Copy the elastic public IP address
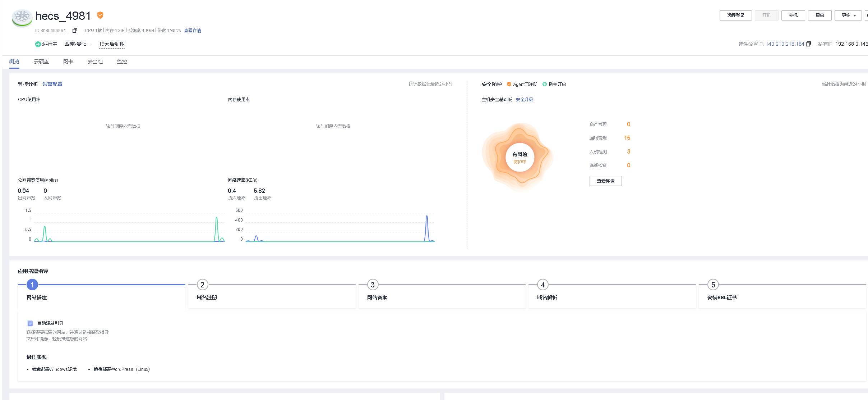The height and width of the screenshot is (400, 868). [808, 44]
